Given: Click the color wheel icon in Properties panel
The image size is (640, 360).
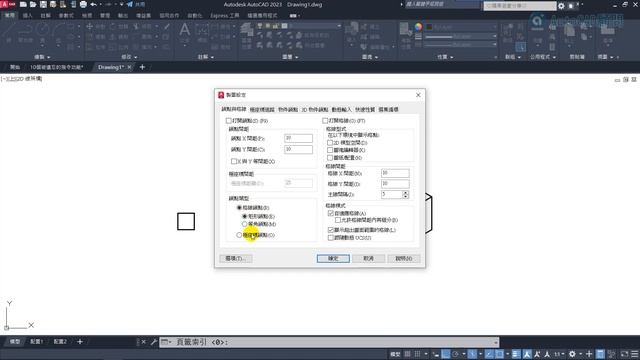Looking at the screenshot, I should pyautogui.click(x=418, y=27).
